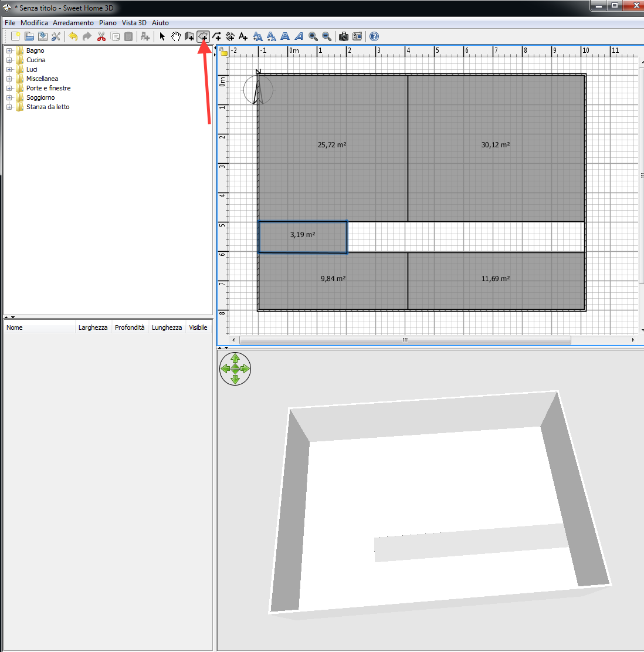
Task: Create 3D video icon
Action: pyautogui.click(x=357, y=36)
